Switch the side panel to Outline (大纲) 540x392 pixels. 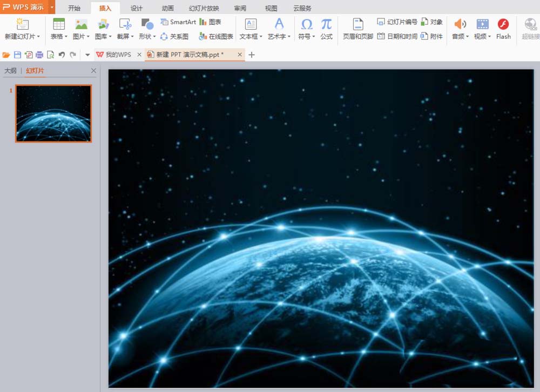point(10,71)
